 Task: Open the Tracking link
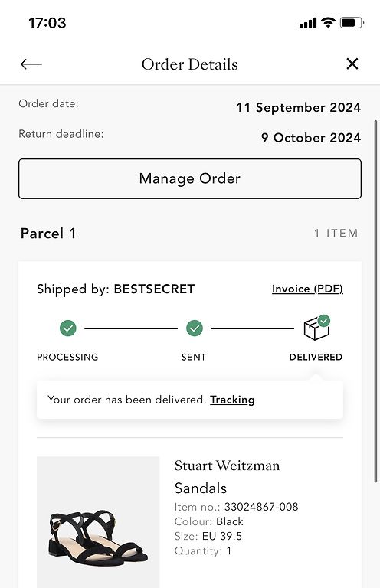(x=232, y=400)
